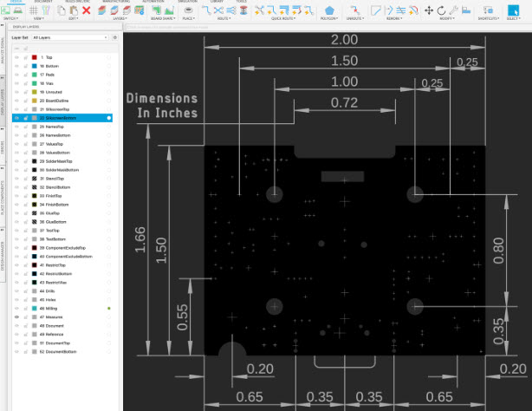
Task: Set 46 Milling as active layer radio
Action: click(109, 309)
